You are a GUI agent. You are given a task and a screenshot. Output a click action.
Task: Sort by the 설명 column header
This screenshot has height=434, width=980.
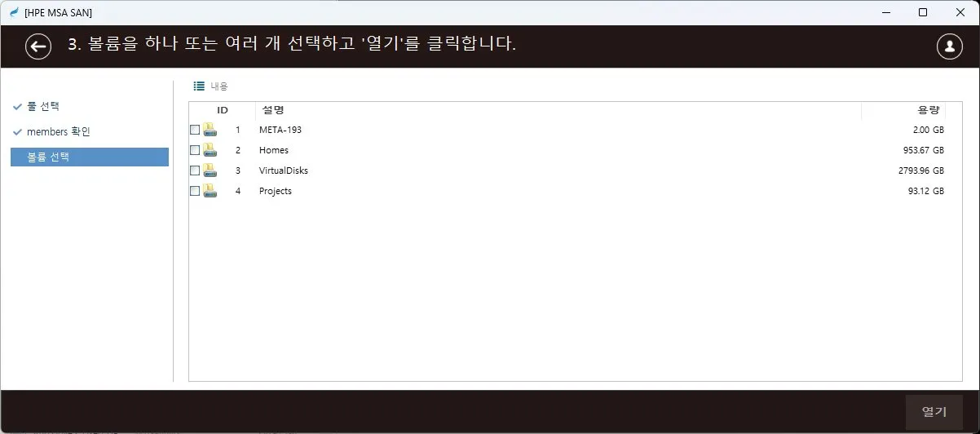pos(558,110)
